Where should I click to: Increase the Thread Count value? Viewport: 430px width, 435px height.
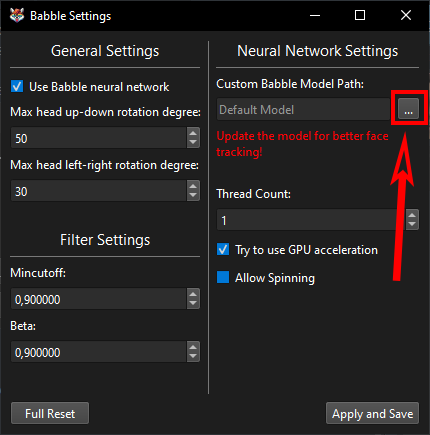pos(412,215)
